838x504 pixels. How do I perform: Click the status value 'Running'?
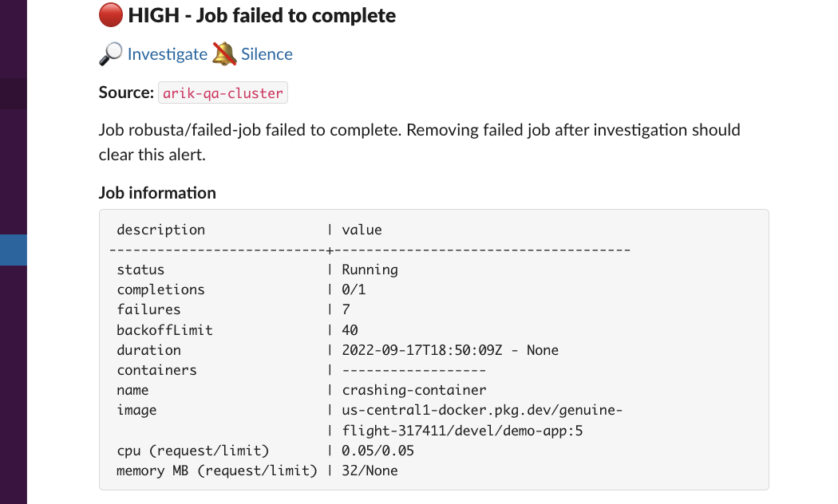click(370, 270)
